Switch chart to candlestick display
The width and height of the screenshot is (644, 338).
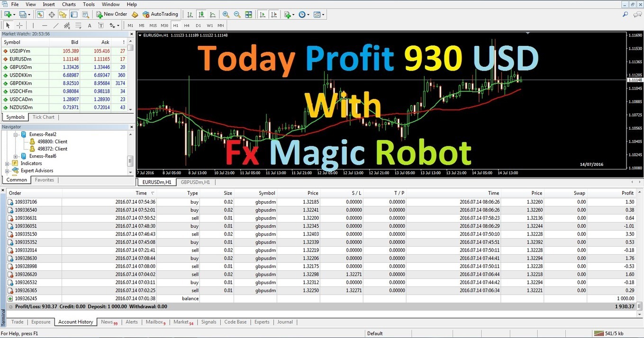201,15
